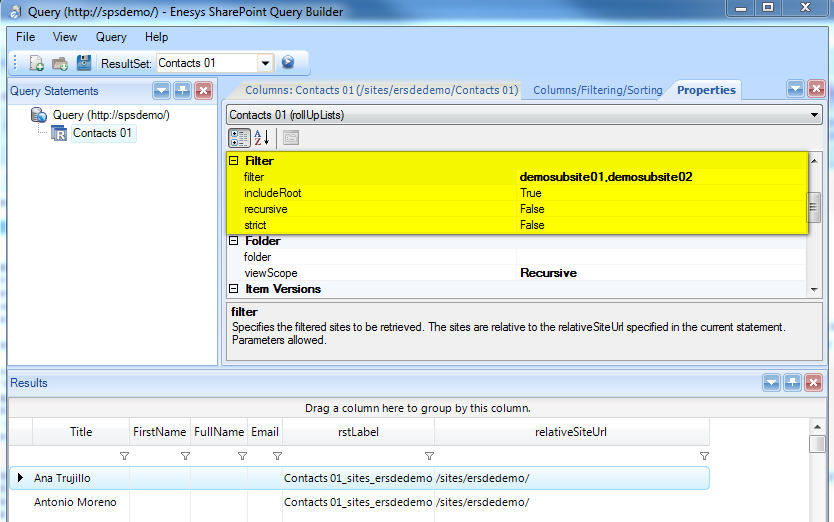
Task: Click the Title column filter icon
Action: point(124,456)
